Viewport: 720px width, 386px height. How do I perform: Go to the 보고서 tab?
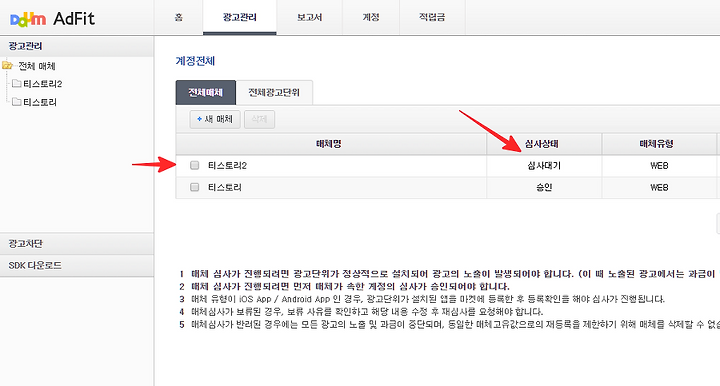[309, 17]
